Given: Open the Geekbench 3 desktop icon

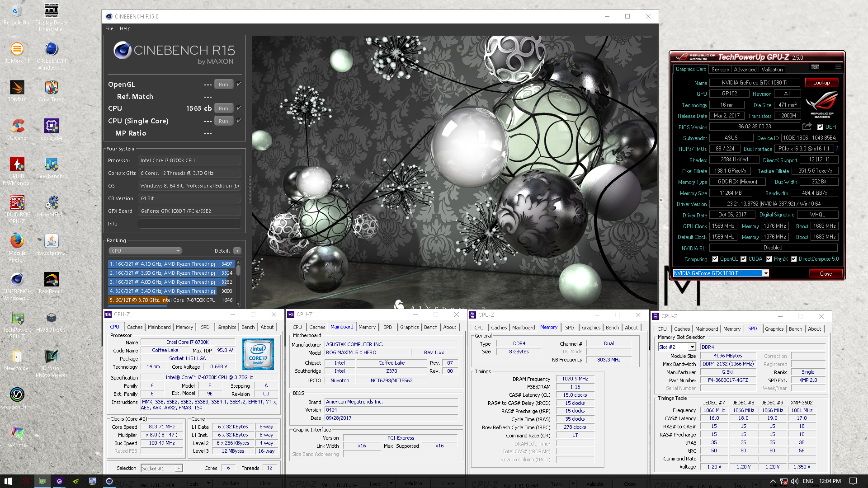Looking at the screenshot, I should pyautogui.click(x=52, y=168).
